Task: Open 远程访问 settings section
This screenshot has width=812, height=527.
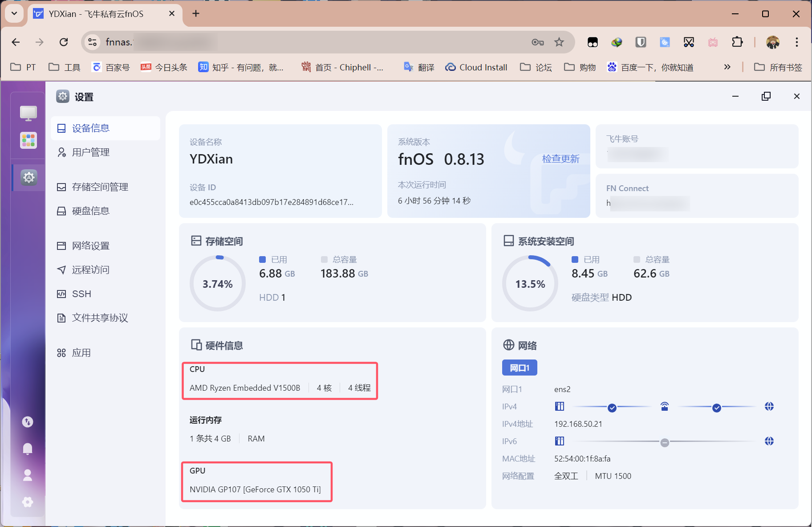Action: pyautogui.click(x=106, y=270)
